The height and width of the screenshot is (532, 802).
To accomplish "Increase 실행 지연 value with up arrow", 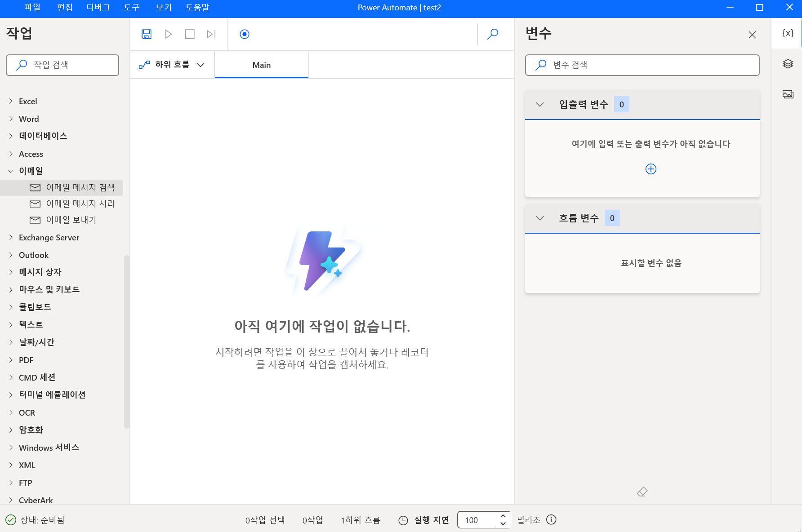I will point(503,516).
